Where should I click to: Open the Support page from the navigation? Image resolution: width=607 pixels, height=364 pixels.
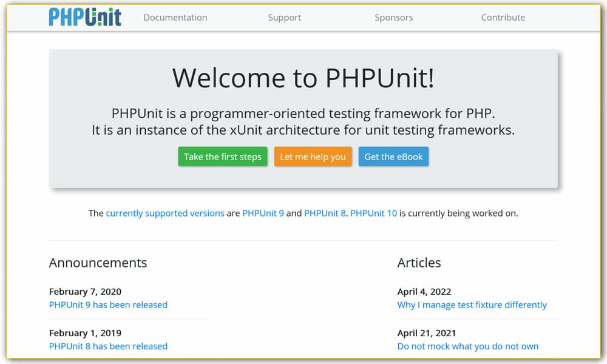pyautogui.click(x=284, y=18)
